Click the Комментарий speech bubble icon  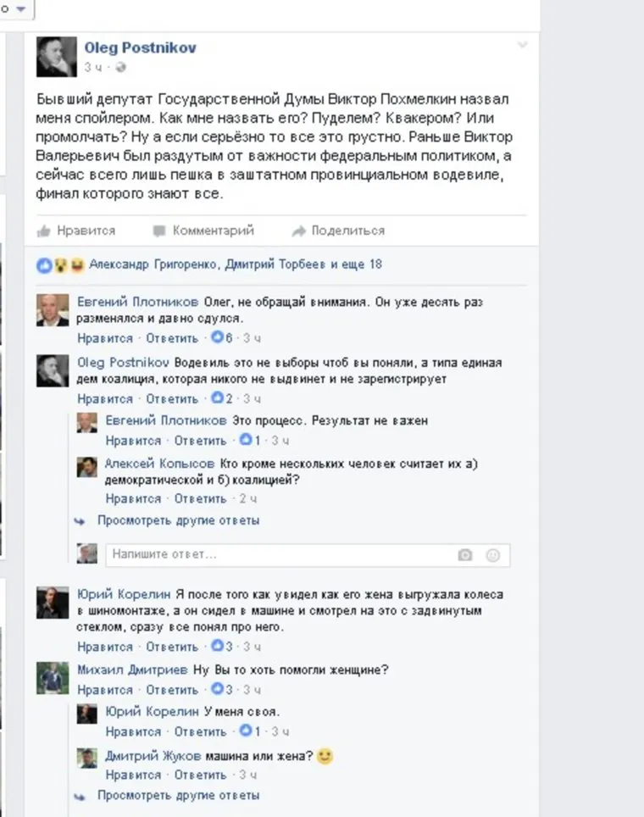159,231
